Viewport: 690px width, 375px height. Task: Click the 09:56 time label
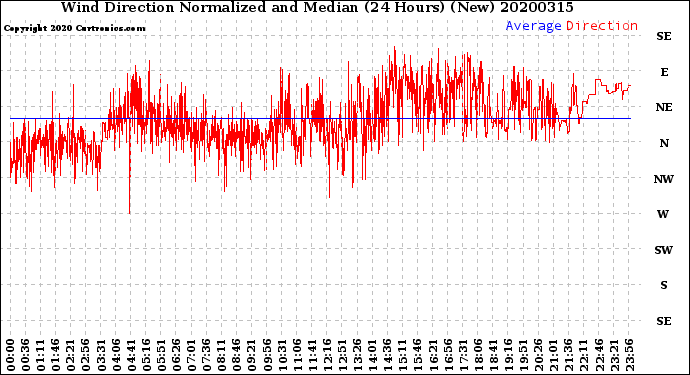tap(267, 355)
